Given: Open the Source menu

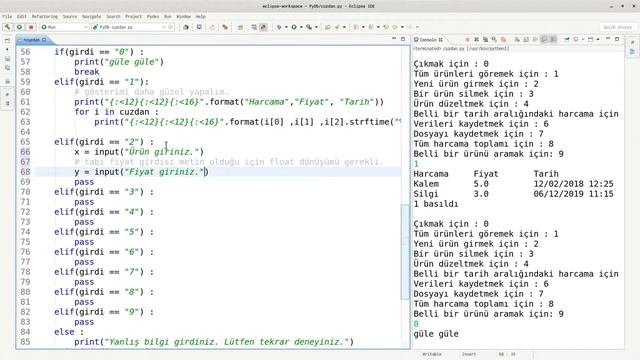Looking at the screenshot, I should [70, 16].
